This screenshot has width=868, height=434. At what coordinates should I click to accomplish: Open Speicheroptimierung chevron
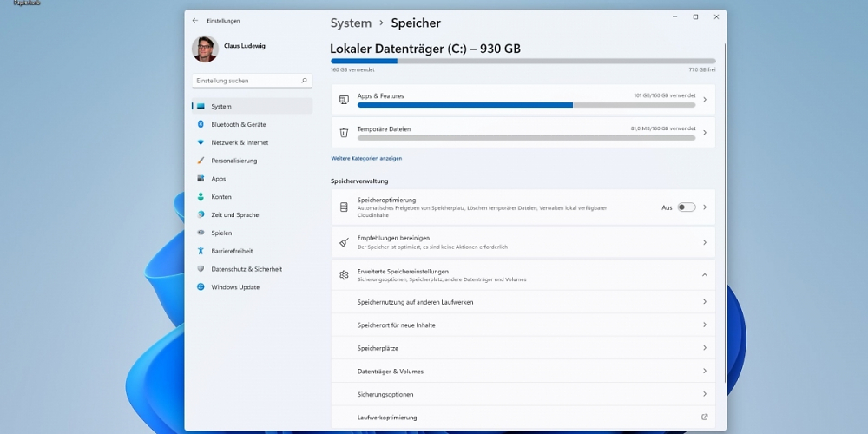(705, 207)
